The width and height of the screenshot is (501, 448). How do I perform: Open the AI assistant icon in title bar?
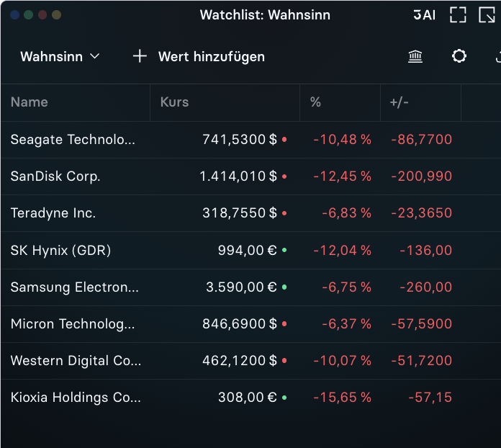tap(424, 14)
